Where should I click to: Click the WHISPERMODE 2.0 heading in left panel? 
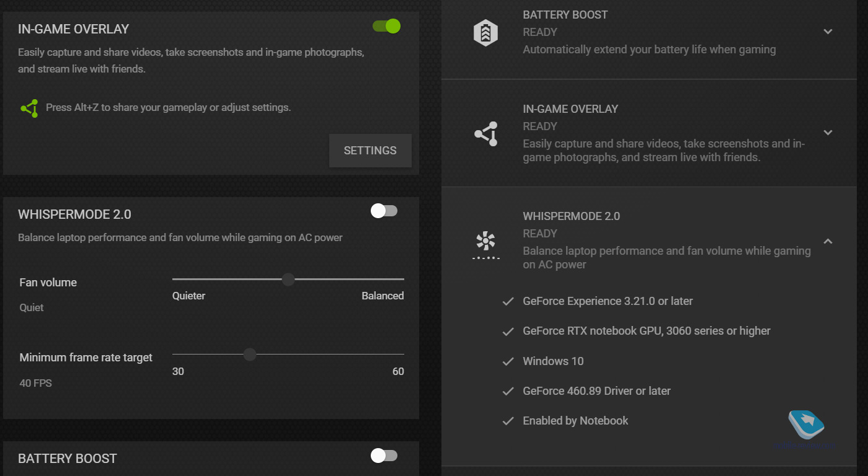pyautogui.click(x=74, y=214)
